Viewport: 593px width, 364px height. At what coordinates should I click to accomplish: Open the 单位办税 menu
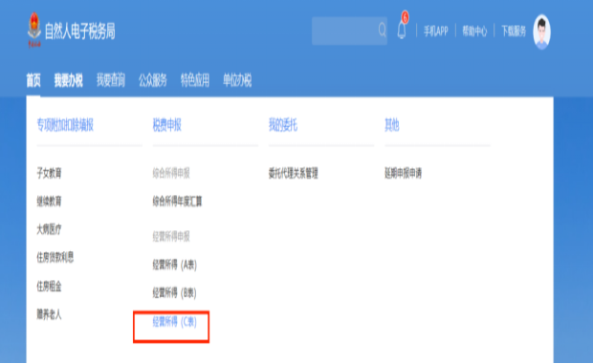pyautogui.click(x=237, y=80)
